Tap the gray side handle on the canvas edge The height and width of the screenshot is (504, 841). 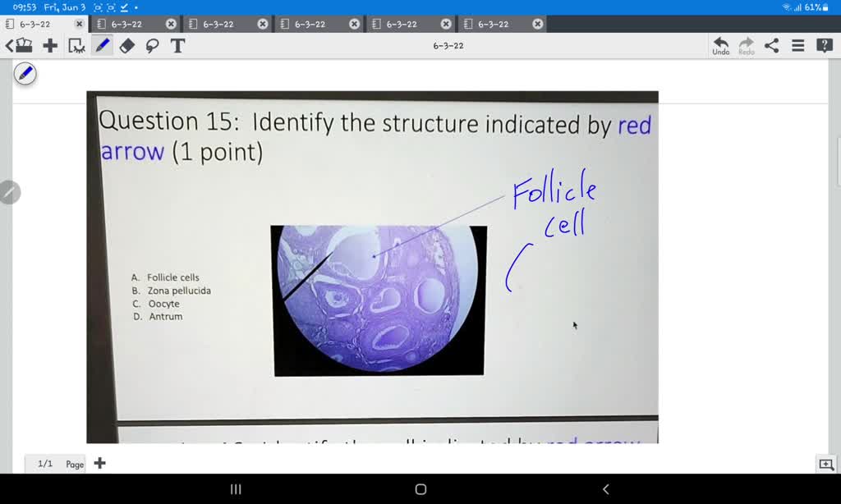click(x=10, y=192)
